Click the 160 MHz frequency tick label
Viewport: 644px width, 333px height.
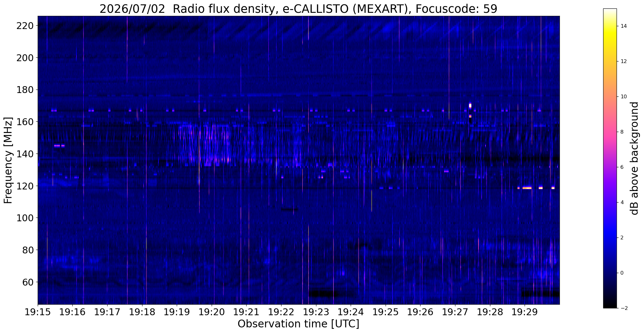click(25, 122)
